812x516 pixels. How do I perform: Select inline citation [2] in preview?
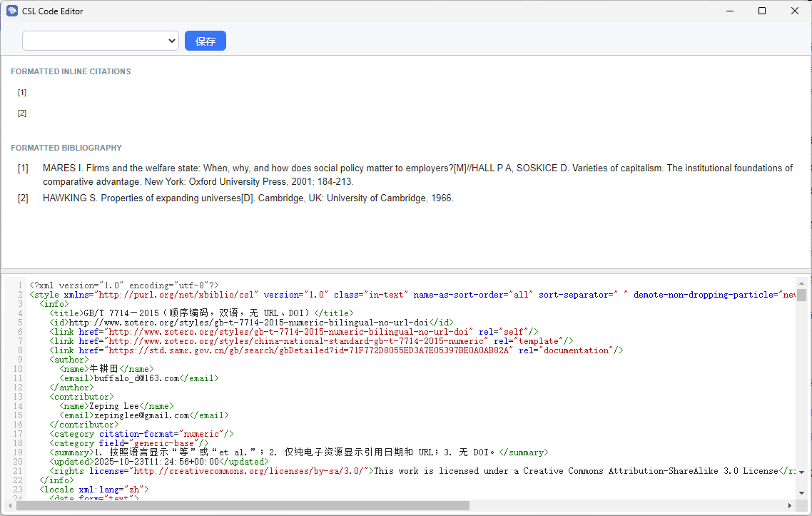(22, 113)
